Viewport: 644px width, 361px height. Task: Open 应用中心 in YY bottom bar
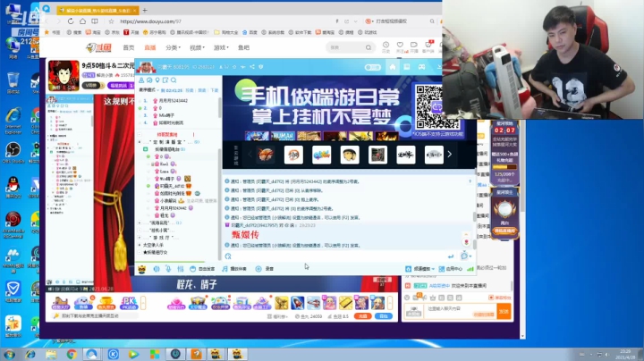tap(450, 269)
